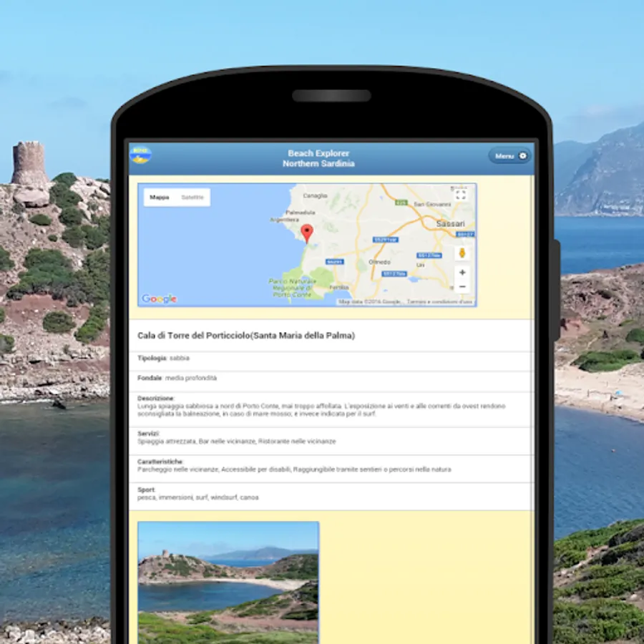Screen dimensions: 644x644
Task: Click Parco Naturale Regionale di Porto Conte label
Action: [x=292, y=288]
